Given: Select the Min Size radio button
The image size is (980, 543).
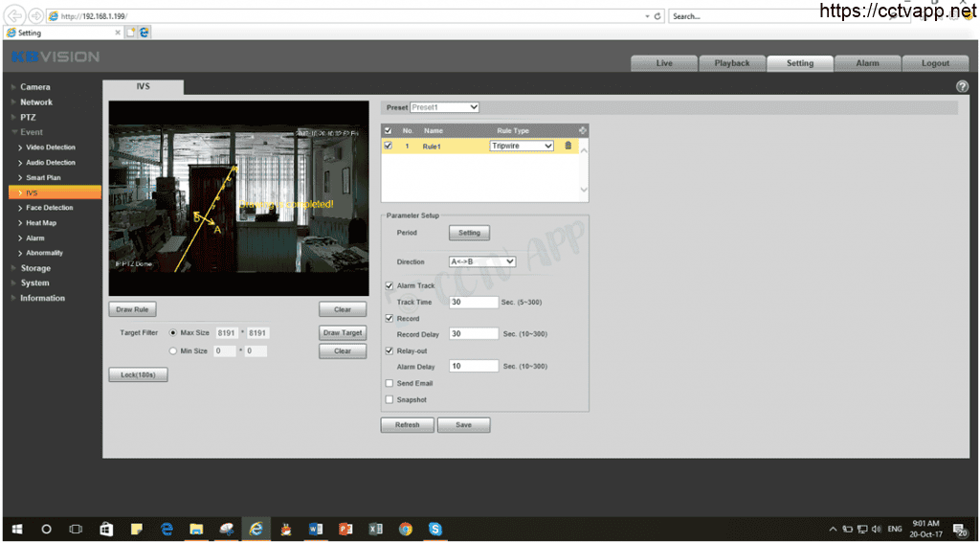Looking at the screenshot, I should pyautogui.click(x=173, y=351).
